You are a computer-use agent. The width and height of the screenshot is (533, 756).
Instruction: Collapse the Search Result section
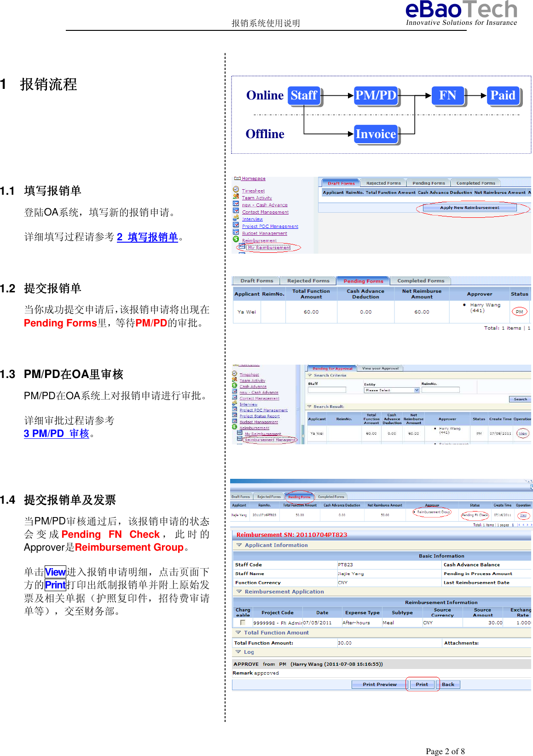pos(309,407)
